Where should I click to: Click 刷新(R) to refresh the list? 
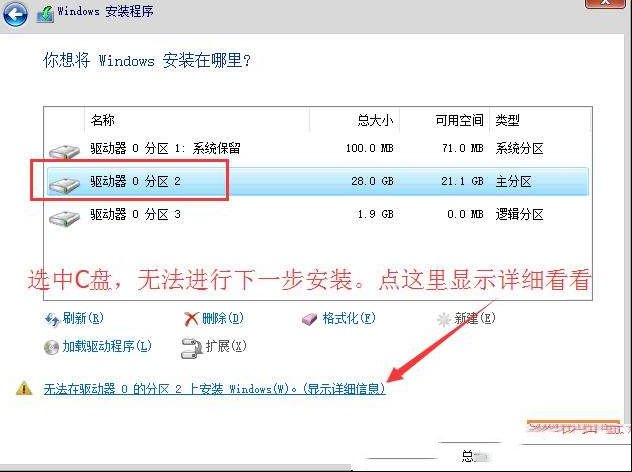click(x=83, y=318)
